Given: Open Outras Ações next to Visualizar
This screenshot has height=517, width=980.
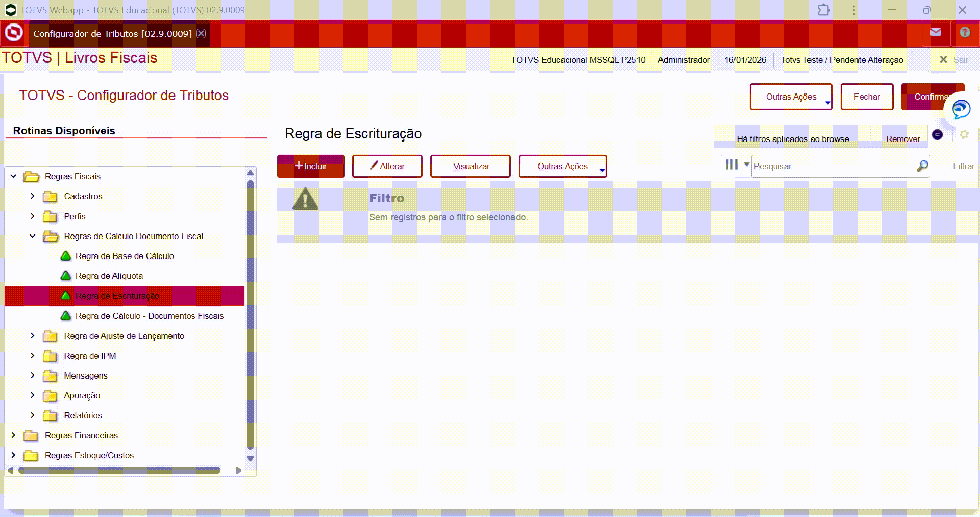Looking at the screenshot, I should pos(562,166).
